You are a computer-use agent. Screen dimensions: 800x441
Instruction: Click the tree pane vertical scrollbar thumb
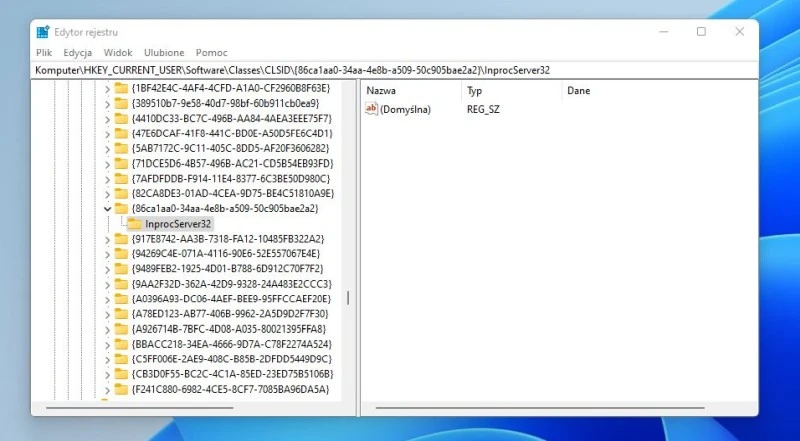pos(348,298)
